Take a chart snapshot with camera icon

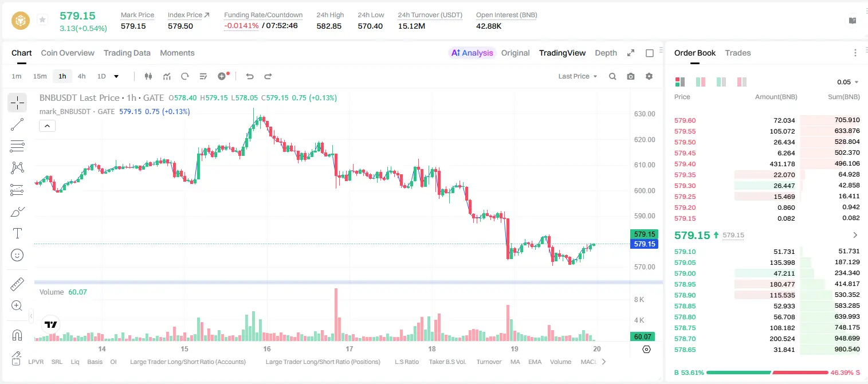point(631,76)
